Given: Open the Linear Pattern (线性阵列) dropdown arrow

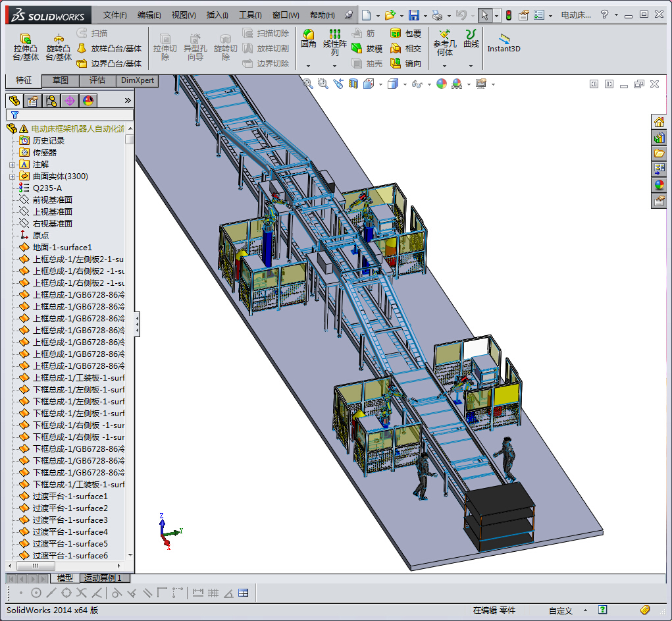Looking at the screenshot, I should (334, 66).
